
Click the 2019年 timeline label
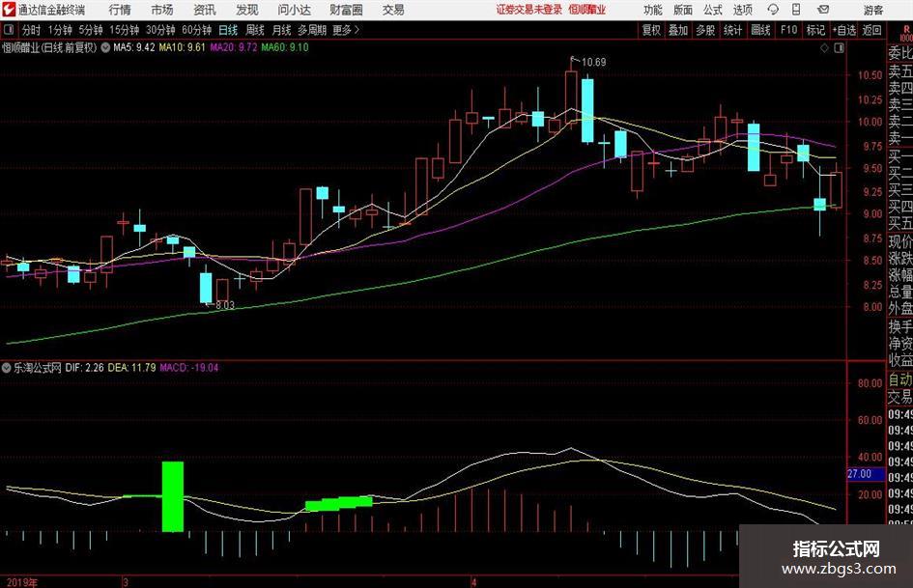pos(21,582)
